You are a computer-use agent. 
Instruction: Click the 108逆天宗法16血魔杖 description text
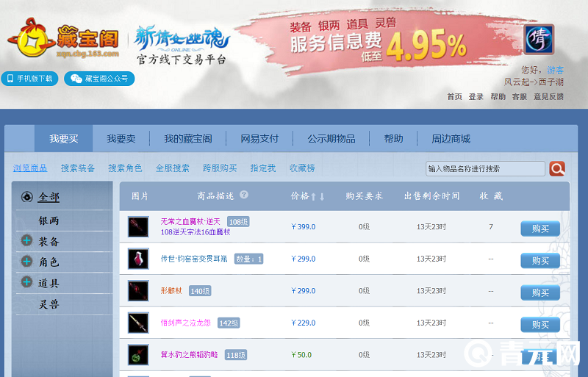click(196, 232)
